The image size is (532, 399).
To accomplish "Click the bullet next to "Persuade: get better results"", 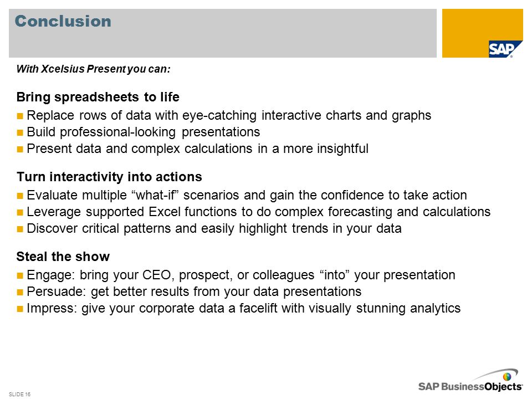I will click(20, 292).
